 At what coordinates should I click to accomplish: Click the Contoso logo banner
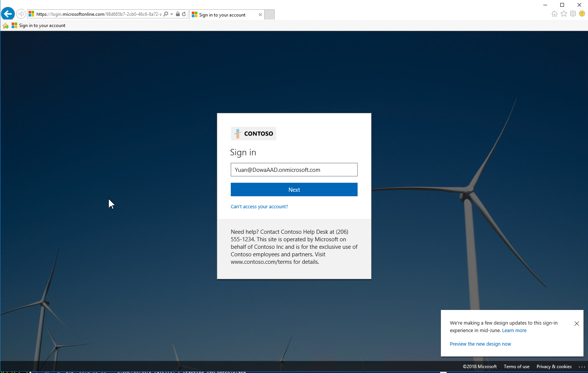click(x=254, y=134)
